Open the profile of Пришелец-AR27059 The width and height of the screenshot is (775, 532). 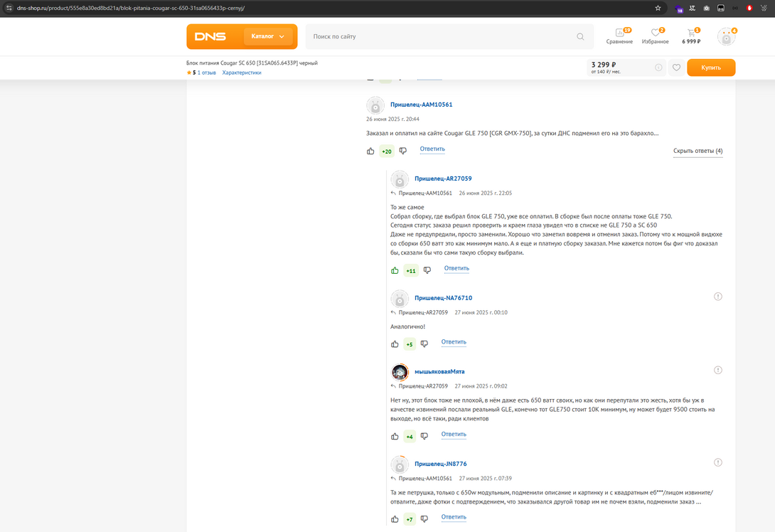coord(443,179)
